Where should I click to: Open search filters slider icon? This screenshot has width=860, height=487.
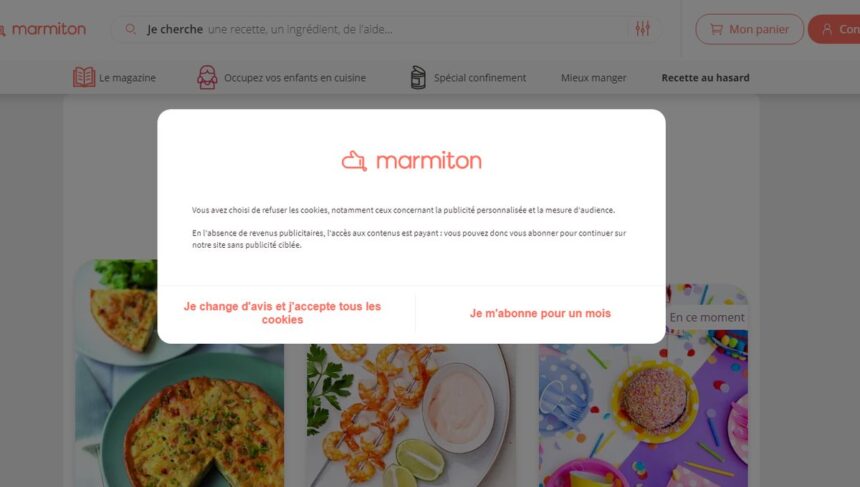click(x=643, y=29)
